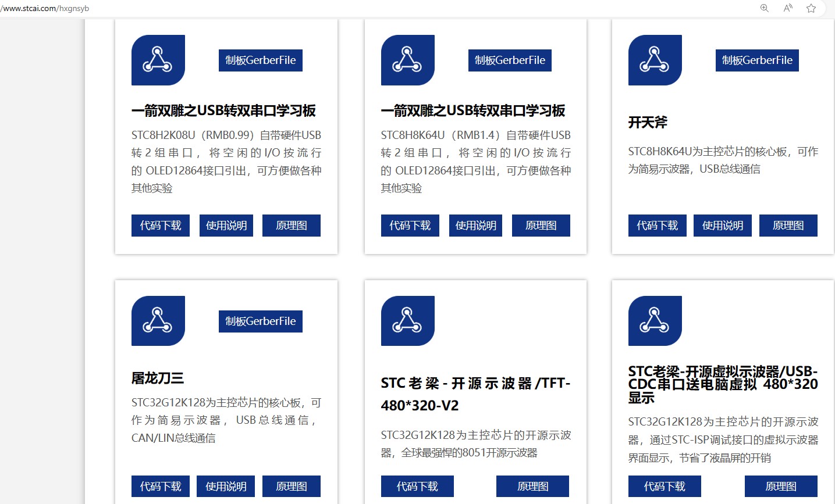The image size is (835, 504).
Task: Click 原理图 on the 开源虚拟示波器 card
Action: click(x=781, y=487)
